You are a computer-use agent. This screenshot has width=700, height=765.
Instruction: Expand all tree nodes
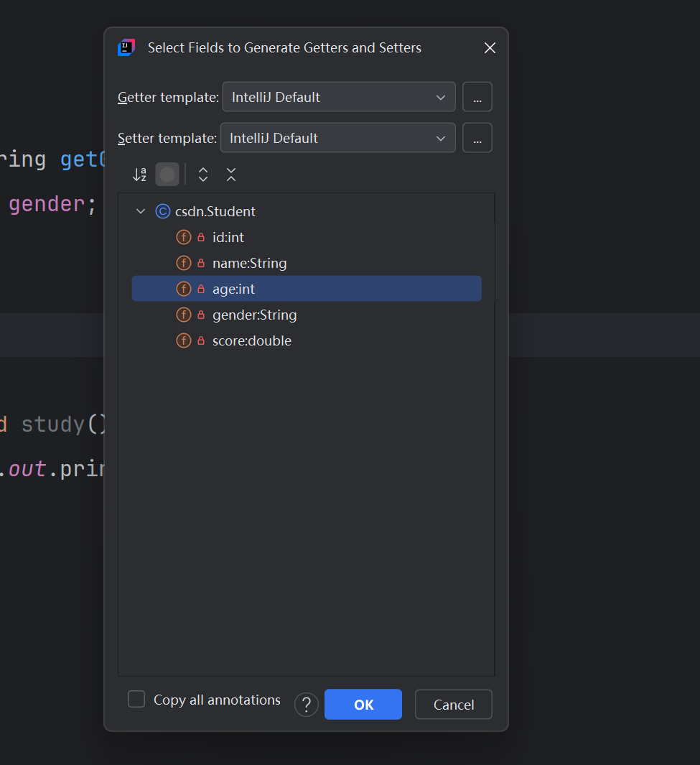click(x=203, y=175)
